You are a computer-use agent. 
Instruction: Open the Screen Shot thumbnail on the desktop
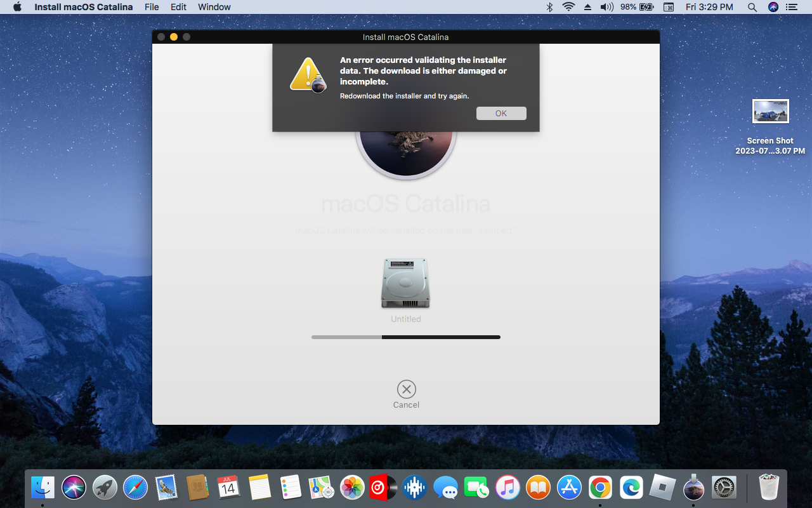coord(770,110)
